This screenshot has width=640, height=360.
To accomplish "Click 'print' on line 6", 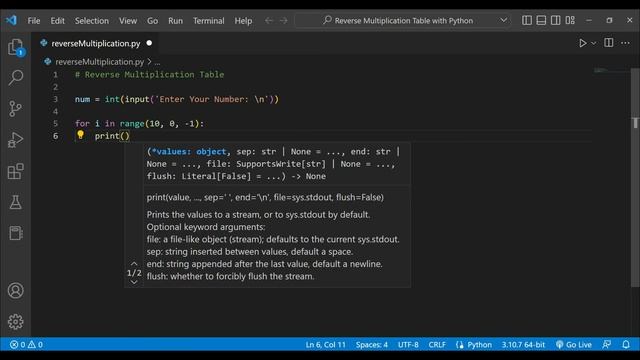I will point(107,136).
